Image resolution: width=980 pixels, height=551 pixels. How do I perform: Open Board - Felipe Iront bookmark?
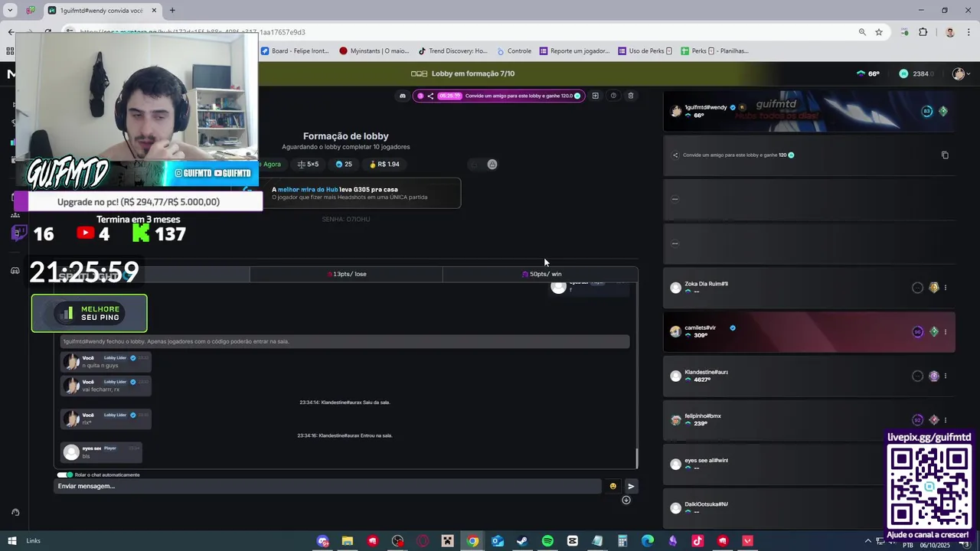point(295,51)
